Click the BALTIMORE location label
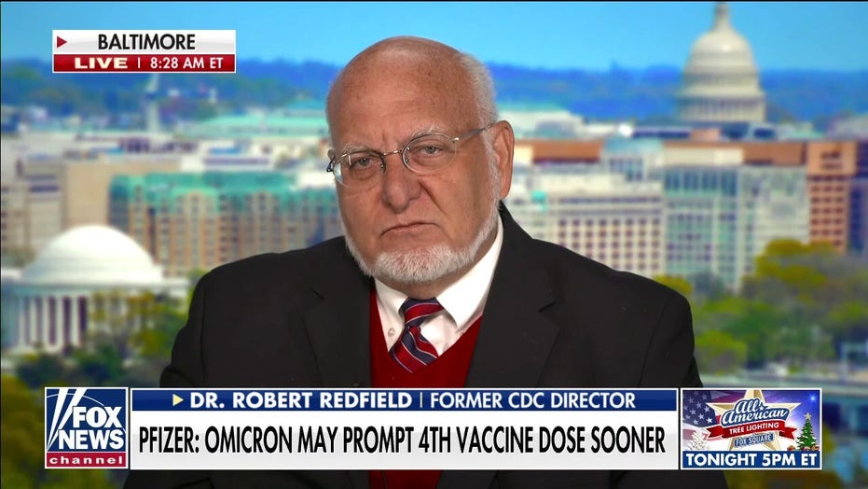 (x=146, y=42)
